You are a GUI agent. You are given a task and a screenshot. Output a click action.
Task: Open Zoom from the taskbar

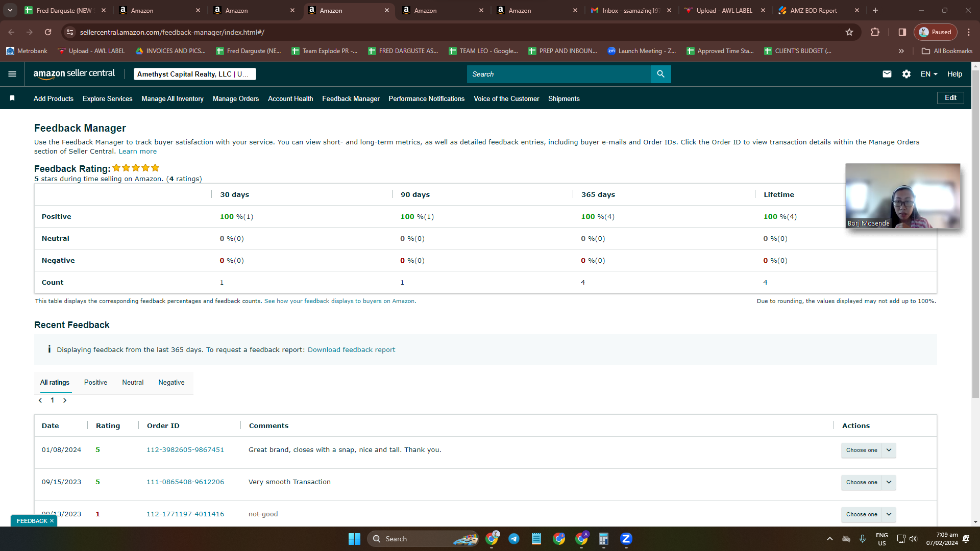626,539
